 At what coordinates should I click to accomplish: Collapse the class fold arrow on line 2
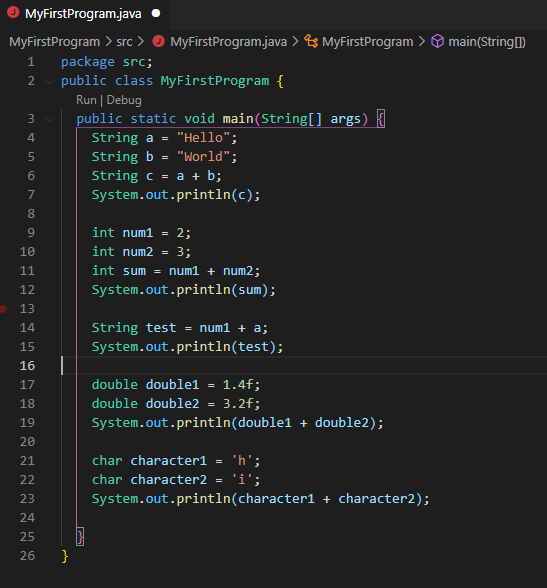pos(50,81)
